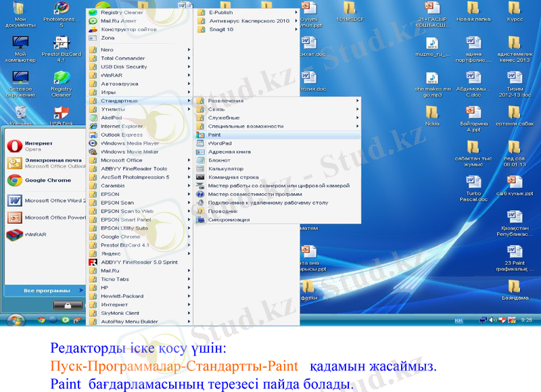The height and width of the screenshot is (392, 541).
Task: Expand the Microsoft Office program group
Action: (121, 160)
